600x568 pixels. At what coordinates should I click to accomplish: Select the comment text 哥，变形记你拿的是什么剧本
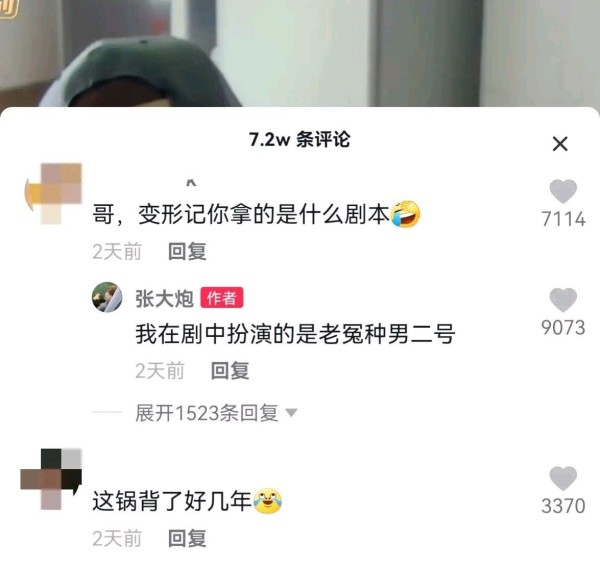[x=241, y=214]
